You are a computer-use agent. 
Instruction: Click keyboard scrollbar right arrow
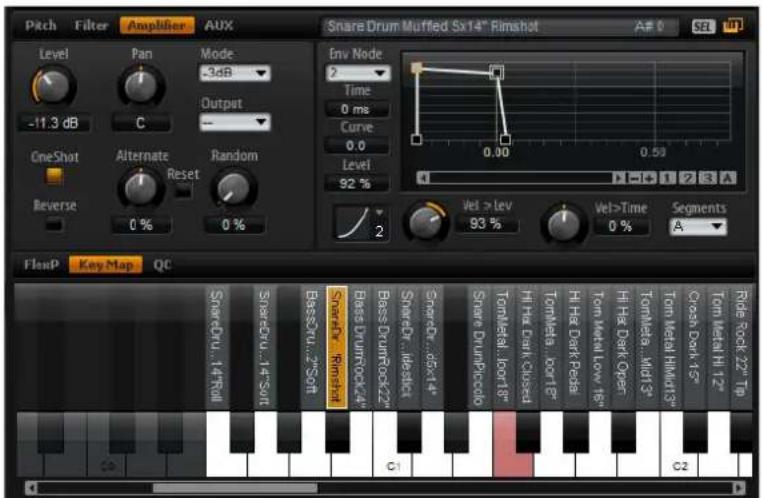click(738, 487)
